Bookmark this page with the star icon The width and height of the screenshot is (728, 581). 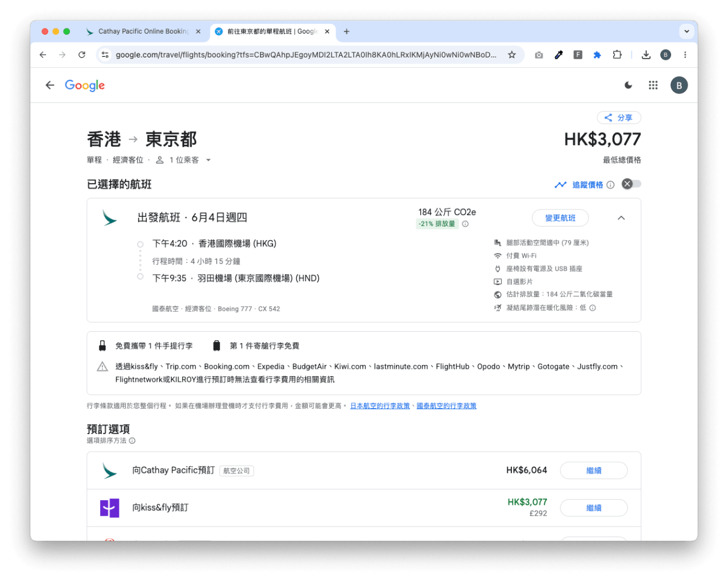pos(512,55)
